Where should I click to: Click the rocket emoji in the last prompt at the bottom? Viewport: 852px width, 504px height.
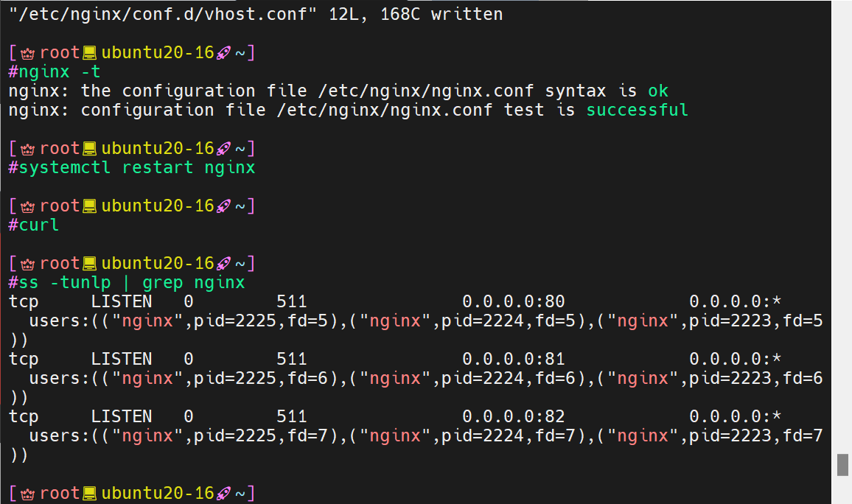pos(224,494)
